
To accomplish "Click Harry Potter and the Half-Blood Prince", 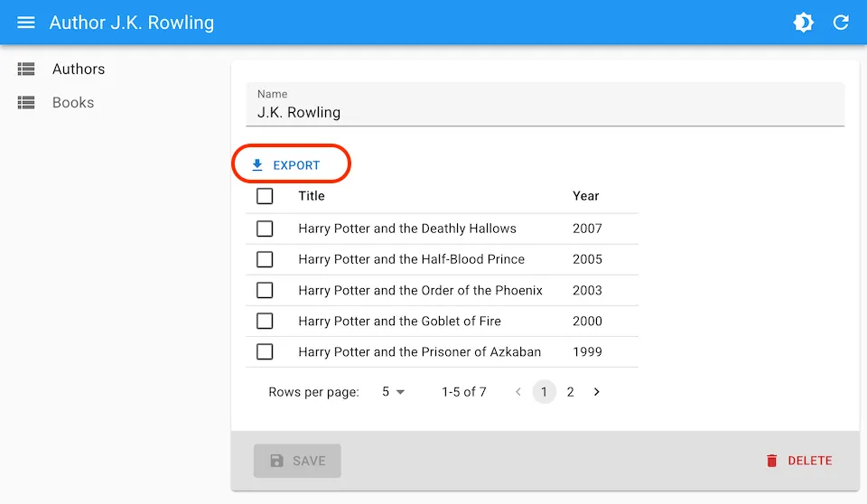I will [412, 259].
